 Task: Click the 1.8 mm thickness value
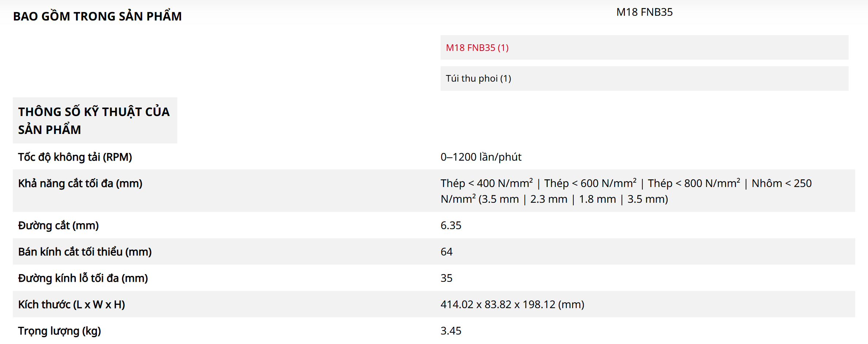coord(597,199)
